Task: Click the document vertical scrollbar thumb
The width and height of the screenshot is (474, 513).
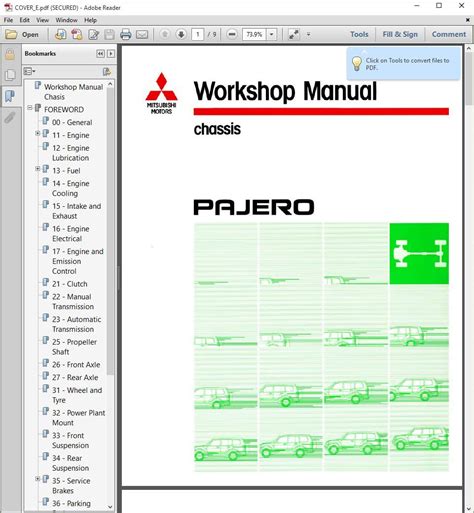Action: point(469,78)
